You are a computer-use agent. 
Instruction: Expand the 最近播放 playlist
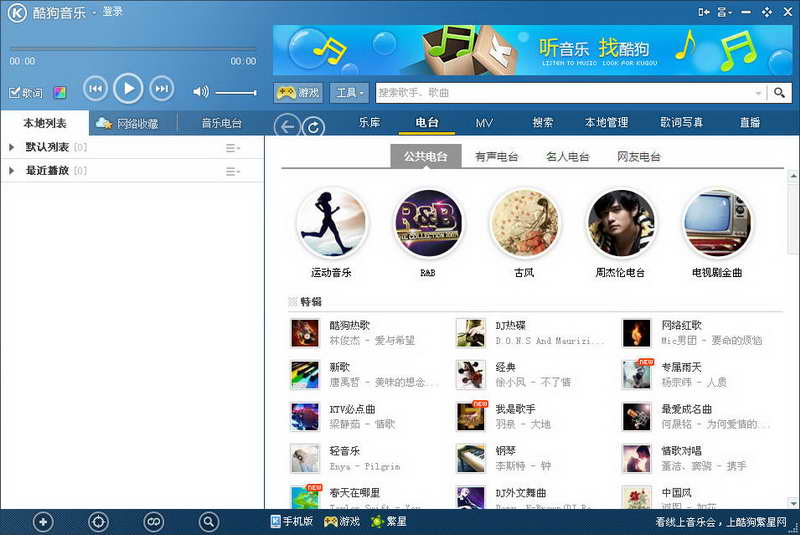tap(12, 171)
